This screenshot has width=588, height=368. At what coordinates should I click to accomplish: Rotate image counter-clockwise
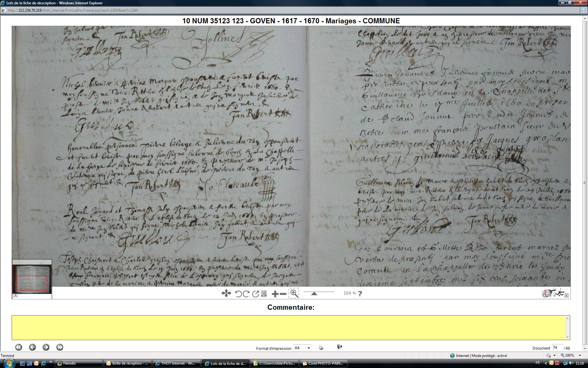[x=238, y=294]
